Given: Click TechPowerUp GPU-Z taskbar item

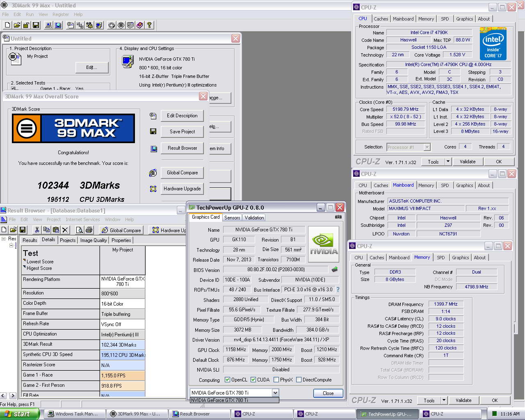Looking at the screenshot, I should coord(387,414).
